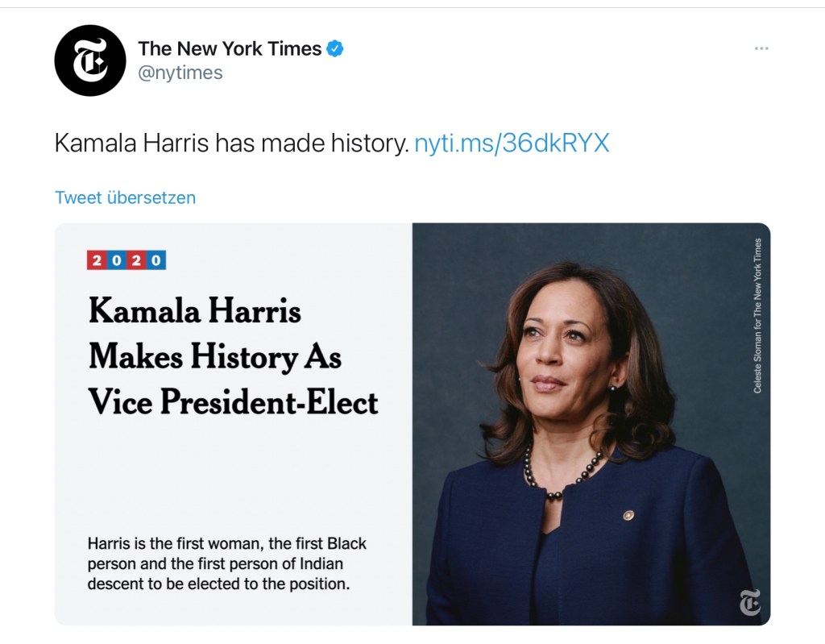The width and height of the screenshot is (825, 644).
Task: Click the 2020 election badge
Action: point(126,260)
